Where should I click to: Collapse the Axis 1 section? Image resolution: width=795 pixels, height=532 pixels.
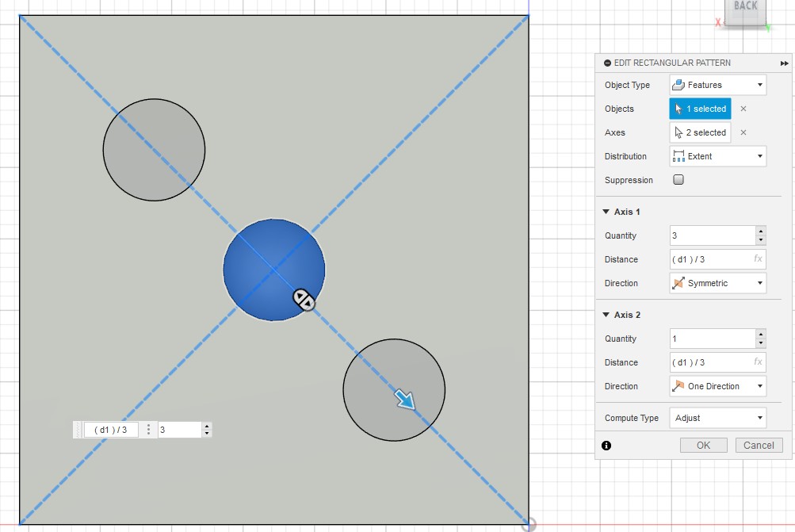[606, 212]
